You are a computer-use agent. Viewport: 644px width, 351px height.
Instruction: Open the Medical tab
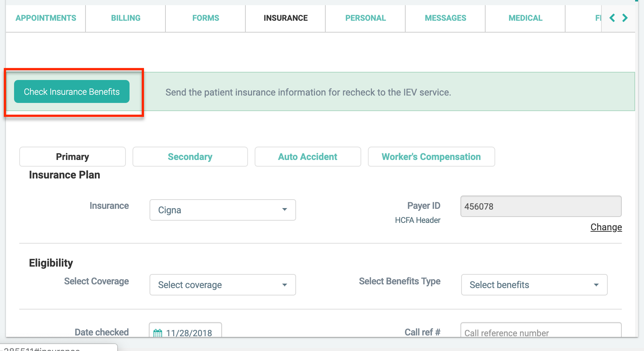point(525,18)
